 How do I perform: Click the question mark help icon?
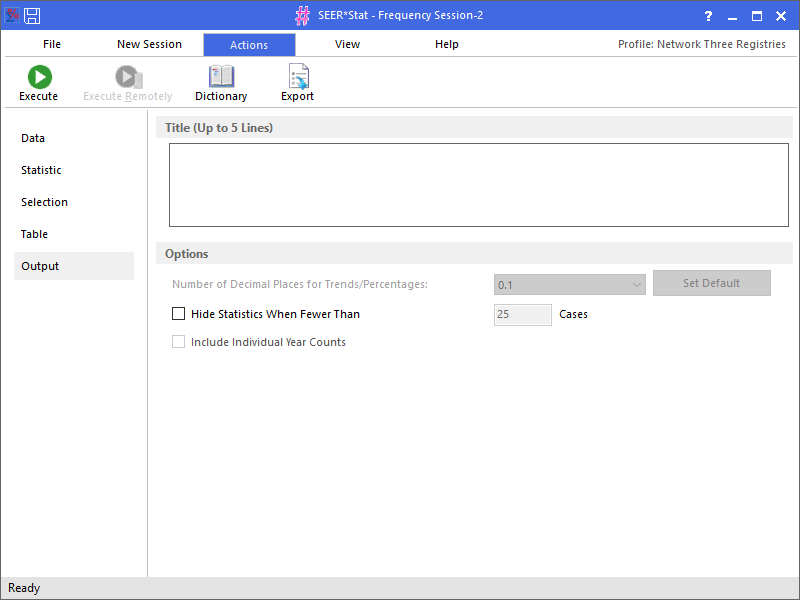pos(708,16)
